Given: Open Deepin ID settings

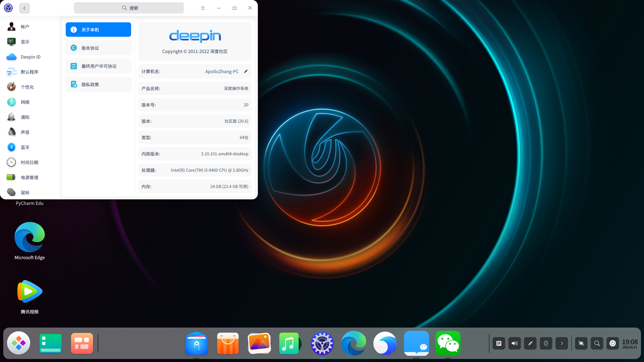Looking at the screenshot, I should tap(30, 57).
